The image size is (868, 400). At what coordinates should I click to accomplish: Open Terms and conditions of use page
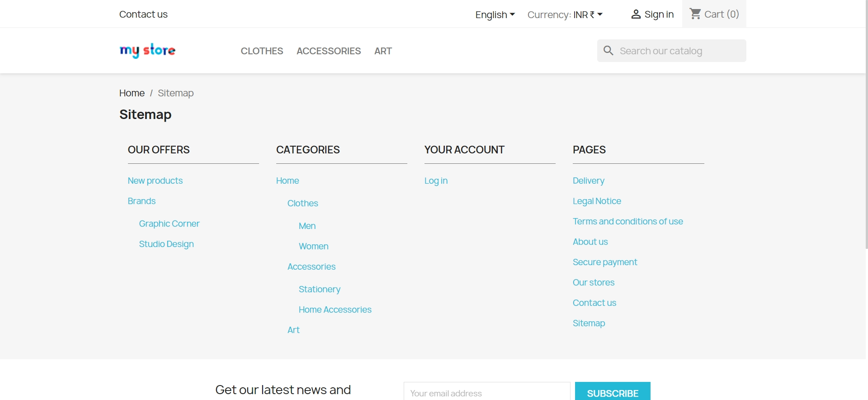pos(627,221)
